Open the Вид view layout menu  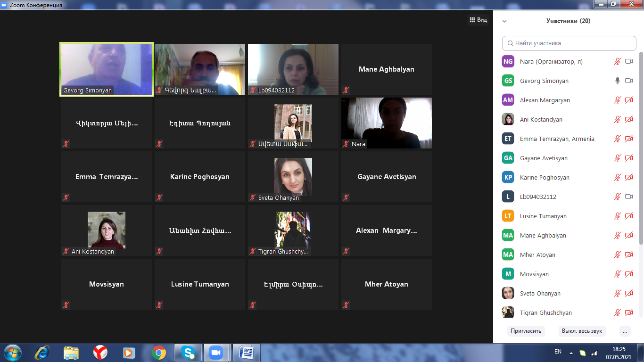coord(478,20)
